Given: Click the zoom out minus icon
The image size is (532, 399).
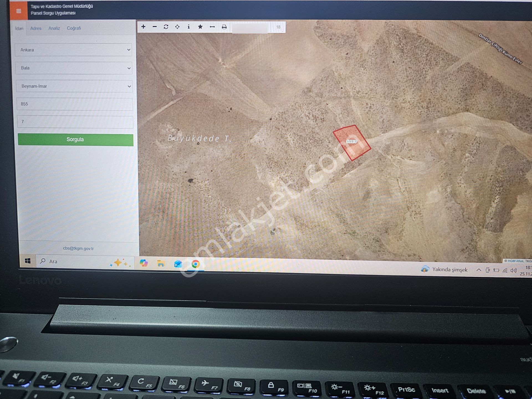Looking at the screenshot, I should [x=155, y=27].
